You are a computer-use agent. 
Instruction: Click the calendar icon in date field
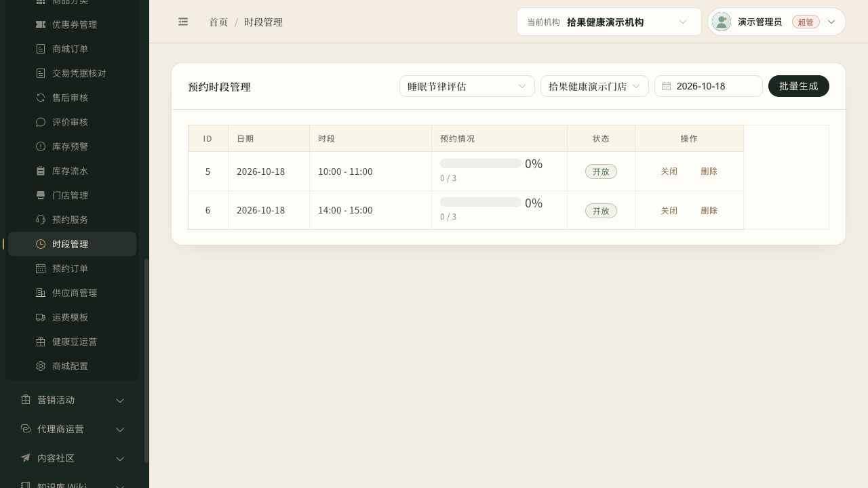click(667, 86)
